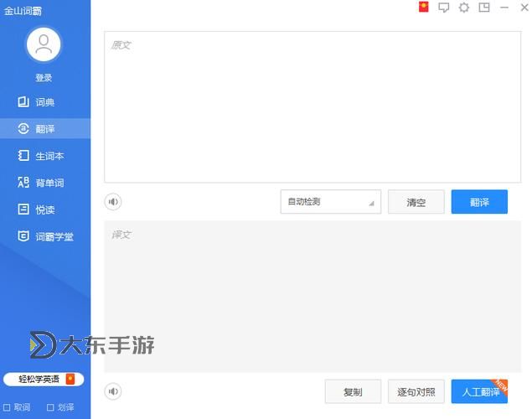Minimize the 金山词霸 window

pyautogui.click(x=504, y=8)
